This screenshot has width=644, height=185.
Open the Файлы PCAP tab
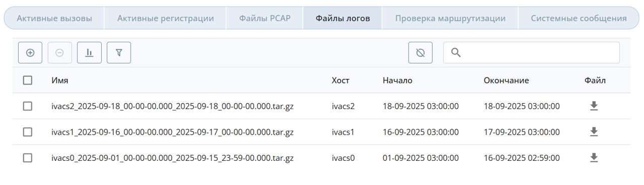pyautogui.click(x=265, y=19)
